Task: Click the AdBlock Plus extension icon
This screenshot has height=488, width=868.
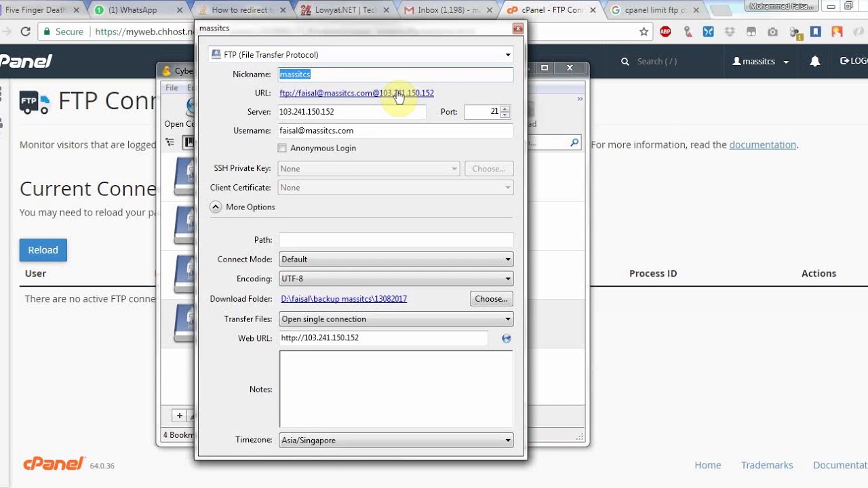Action: [x=665, y=31]
